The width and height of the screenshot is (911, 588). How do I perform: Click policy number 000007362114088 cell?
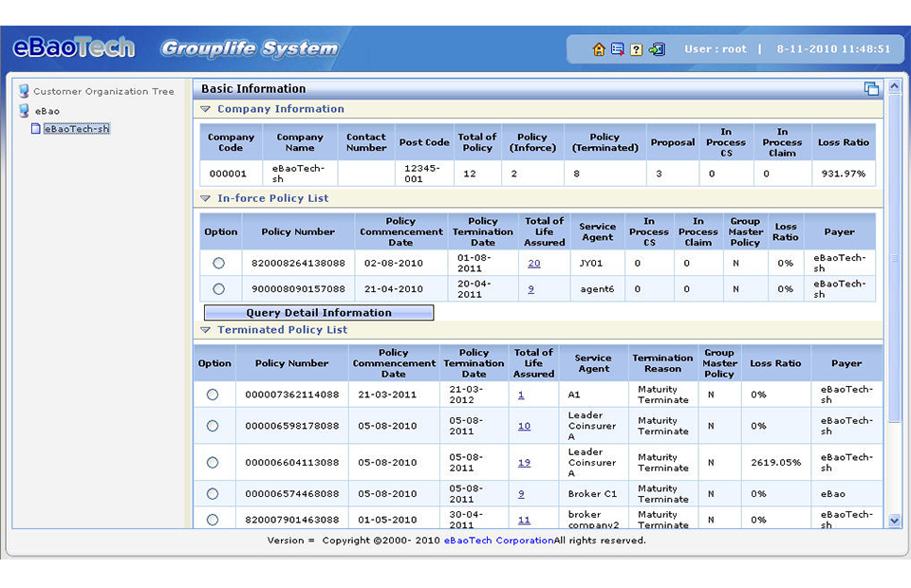[x=291, y=395]
